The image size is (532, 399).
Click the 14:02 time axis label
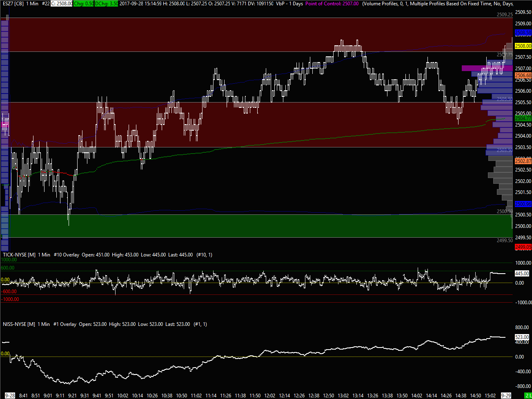click(x=417, y=395)
